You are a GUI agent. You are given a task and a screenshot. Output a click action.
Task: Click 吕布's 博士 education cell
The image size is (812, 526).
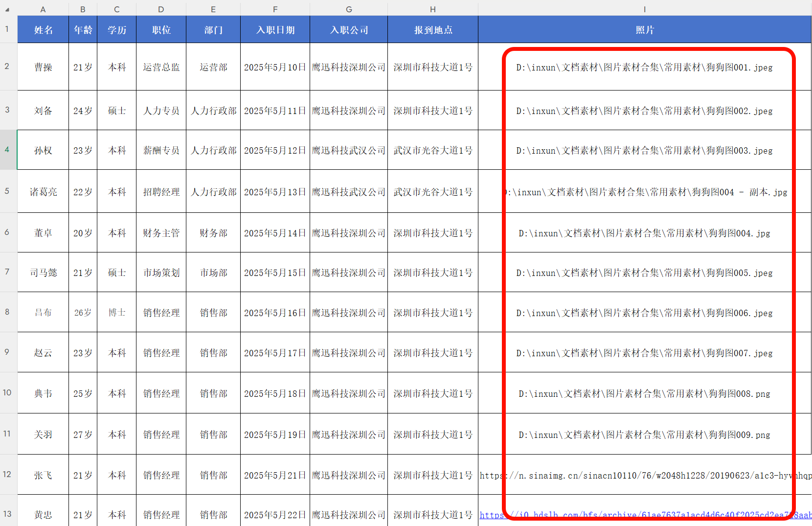pos(117,312)
